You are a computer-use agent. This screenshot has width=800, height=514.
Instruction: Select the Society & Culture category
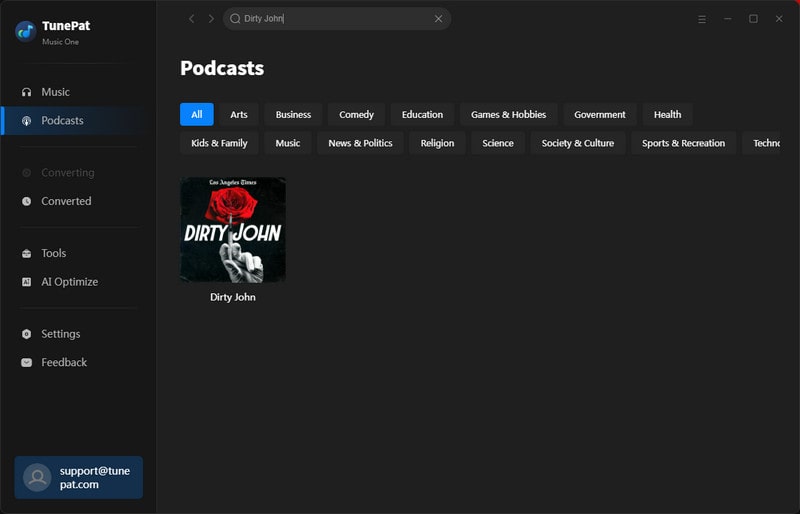pyautogui.click(x=577, y=143)
